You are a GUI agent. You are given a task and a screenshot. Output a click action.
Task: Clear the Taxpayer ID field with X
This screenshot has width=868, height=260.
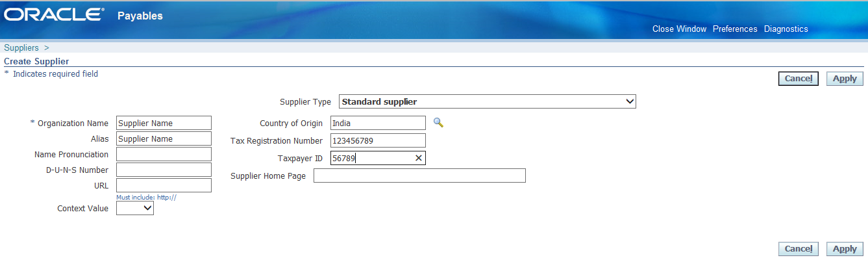(x=418, y=158)
